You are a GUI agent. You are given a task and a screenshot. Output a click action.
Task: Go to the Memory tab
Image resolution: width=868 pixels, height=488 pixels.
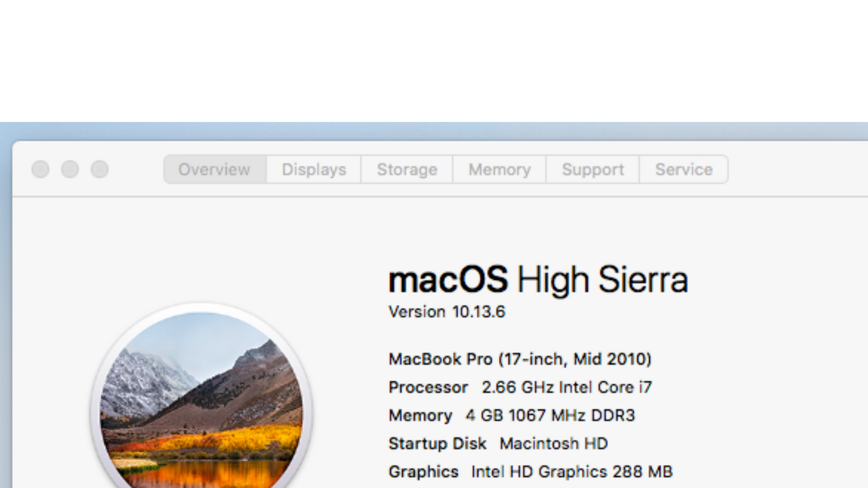(499, 169)
